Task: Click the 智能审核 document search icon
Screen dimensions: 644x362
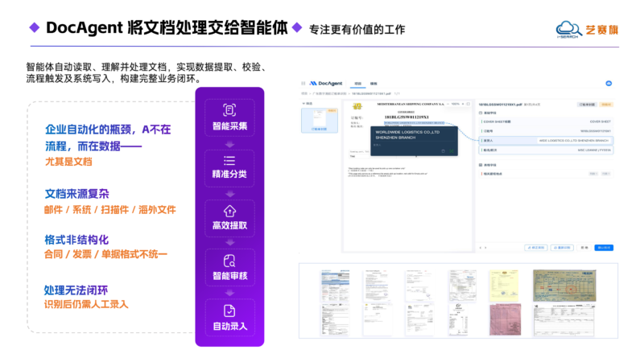Action: pyautogui.click(x=229, y=261)
